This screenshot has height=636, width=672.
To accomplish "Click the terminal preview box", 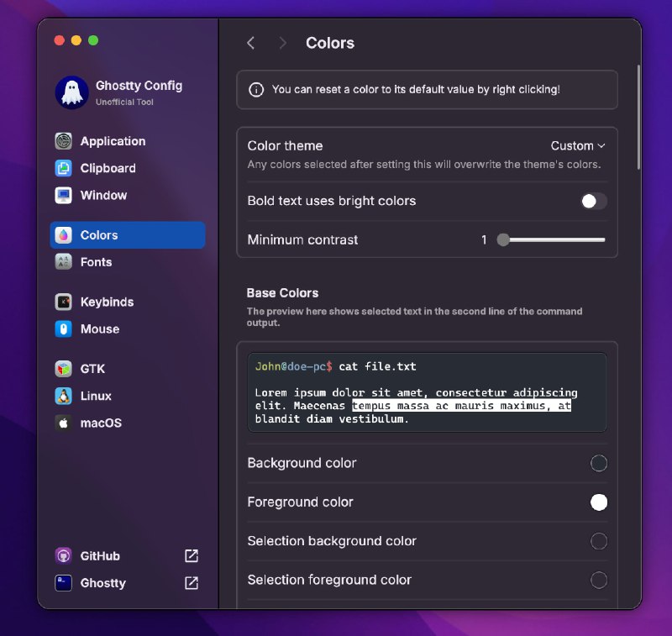I will [x=427, y=392].
